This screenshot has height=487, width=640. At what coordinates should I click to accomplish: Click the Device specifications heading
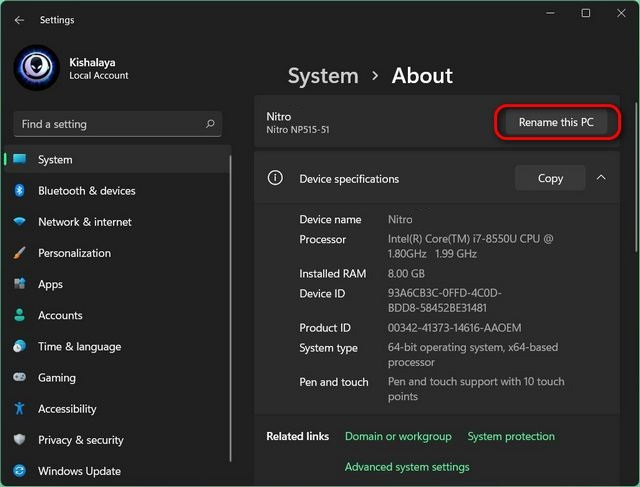pos(349,179)
